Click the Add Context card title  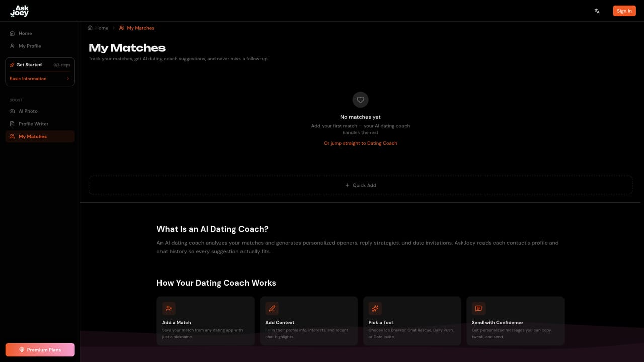pyautogui.click(x=280, y=323)
